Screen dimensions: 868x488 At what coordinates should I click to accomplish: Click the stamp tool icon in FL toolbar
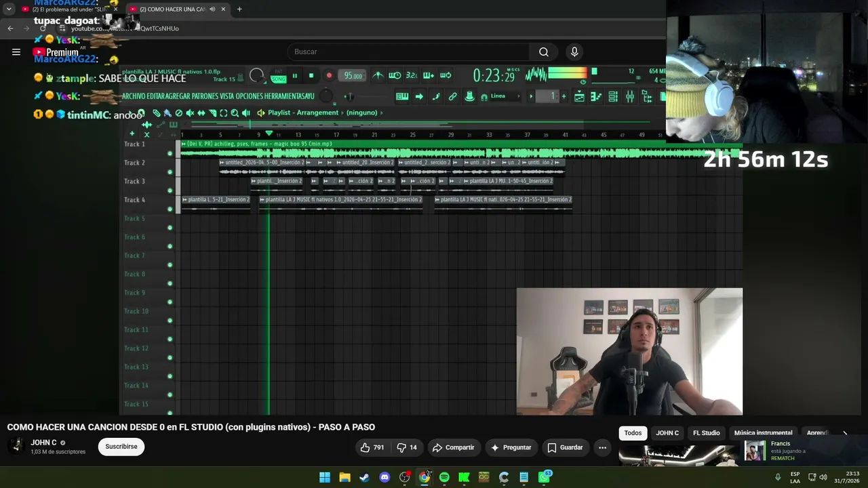click(469, 96)
